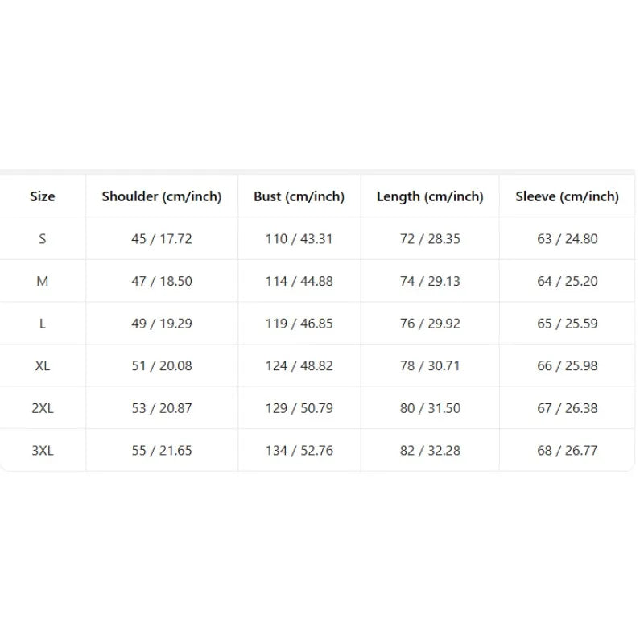Select the size S row label

click(x=43, y=238)
